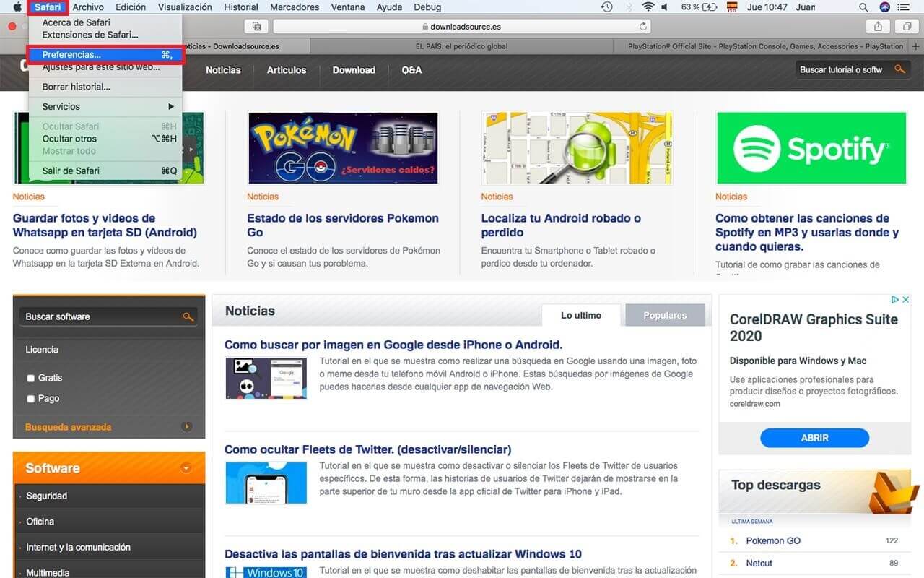This screenshot has height=578, width=924.
Task: Select the Populares news tab
Action: pyautogui.click(x=665, y=316)
